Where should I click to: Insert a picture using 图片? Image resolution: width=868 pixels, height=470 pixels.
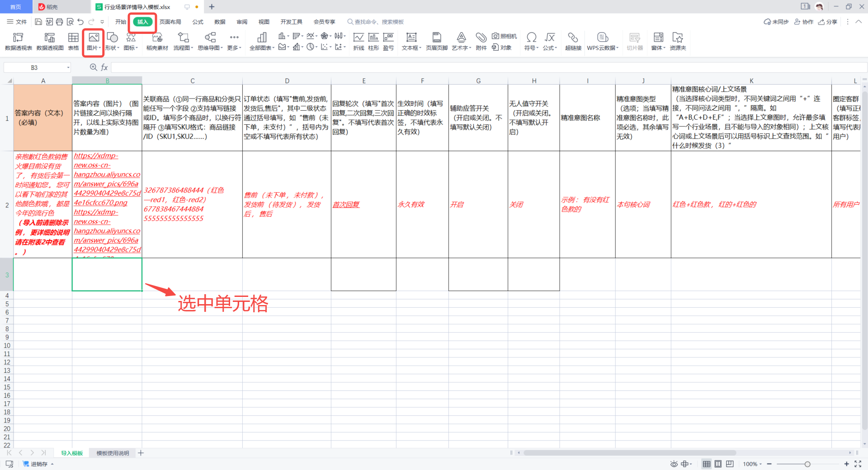point(94,42)
